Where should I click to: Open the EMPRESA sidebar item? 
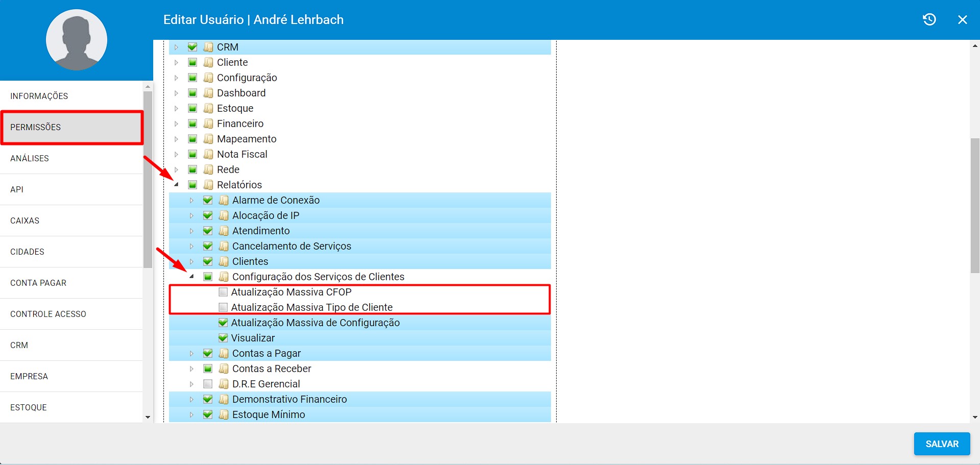coord(71,376)
